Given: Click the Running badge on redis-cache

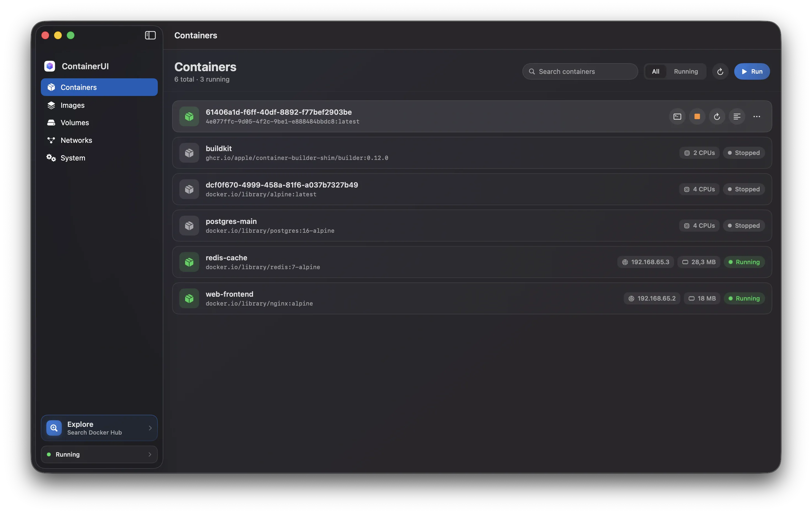Looking at the screenshot, I should pyautogui.click(x=744, y=262).
